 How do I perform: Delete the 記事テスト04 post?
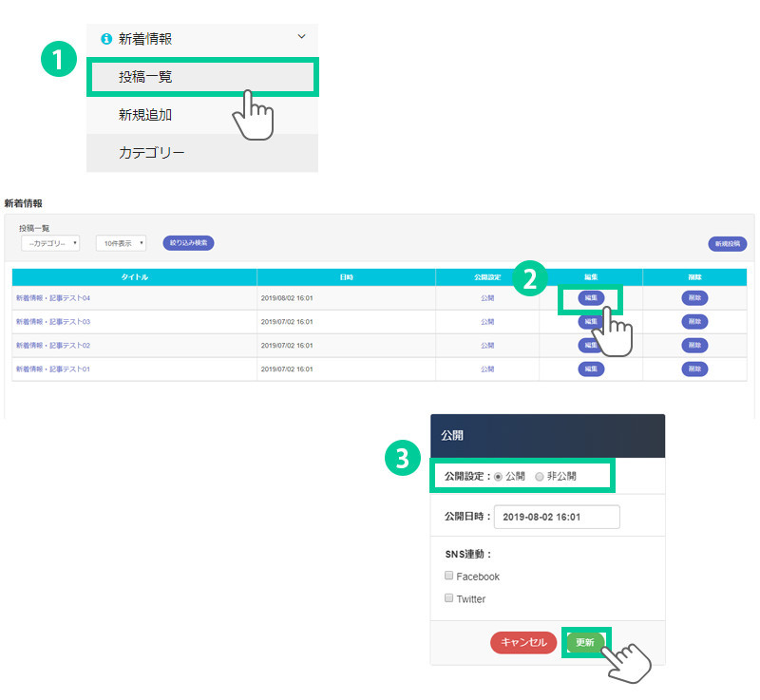click(694, 298)
